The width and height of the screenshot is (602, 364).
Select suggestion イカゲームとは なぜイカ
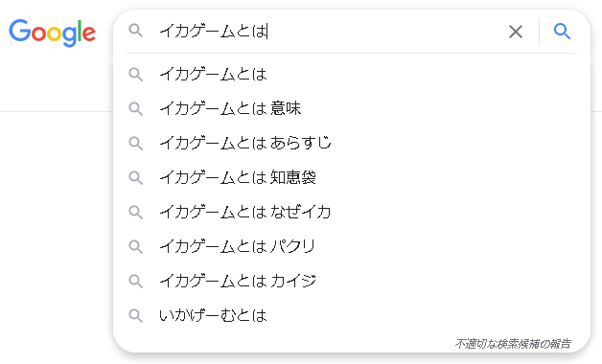[352, 212]
